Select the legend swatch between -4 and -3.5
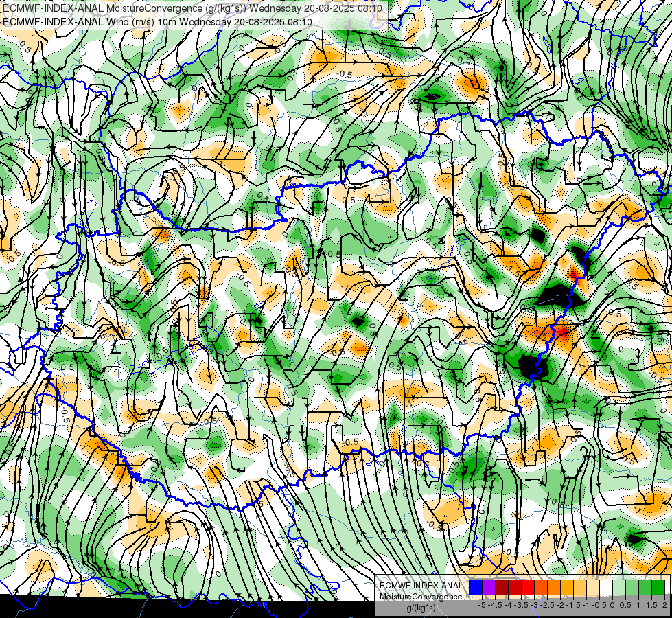Screen dimensions: 672x618 [x=515, y=587]
